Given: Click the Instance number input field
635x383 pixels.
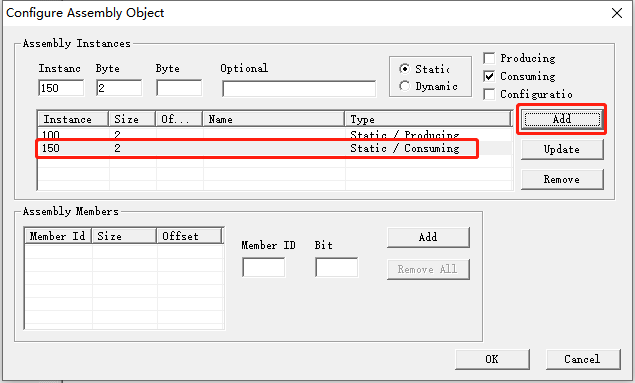Looking at the screenshot, I should [x=61, y=88].
